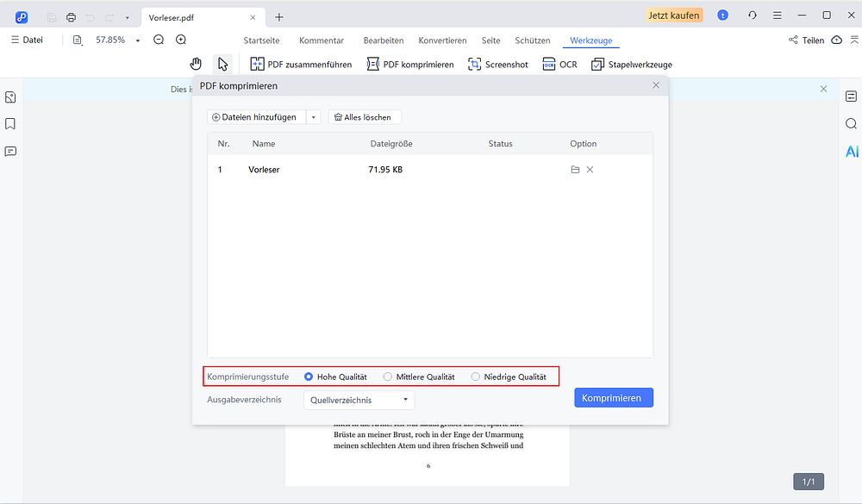Click the support headset icon
Image resolution: width=862 pixels, height=504 pixels.
click(x=752, y=16)
